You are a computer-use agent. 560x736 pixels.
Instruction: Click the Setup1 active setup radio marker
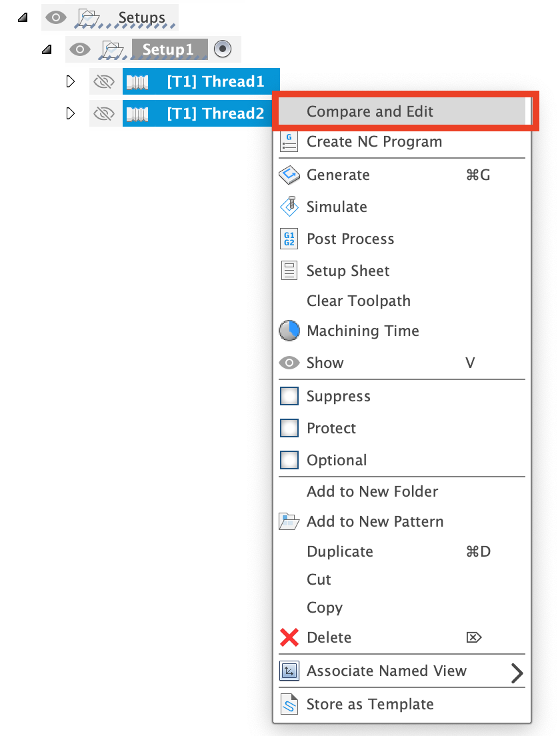coord(223,49)
